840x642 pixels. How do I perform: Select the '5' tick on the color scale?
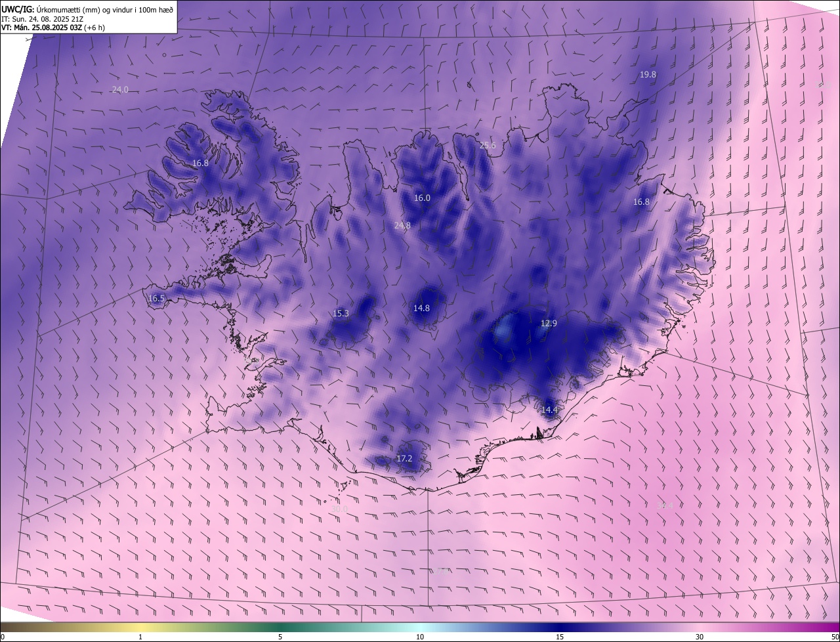coord(280,637)
